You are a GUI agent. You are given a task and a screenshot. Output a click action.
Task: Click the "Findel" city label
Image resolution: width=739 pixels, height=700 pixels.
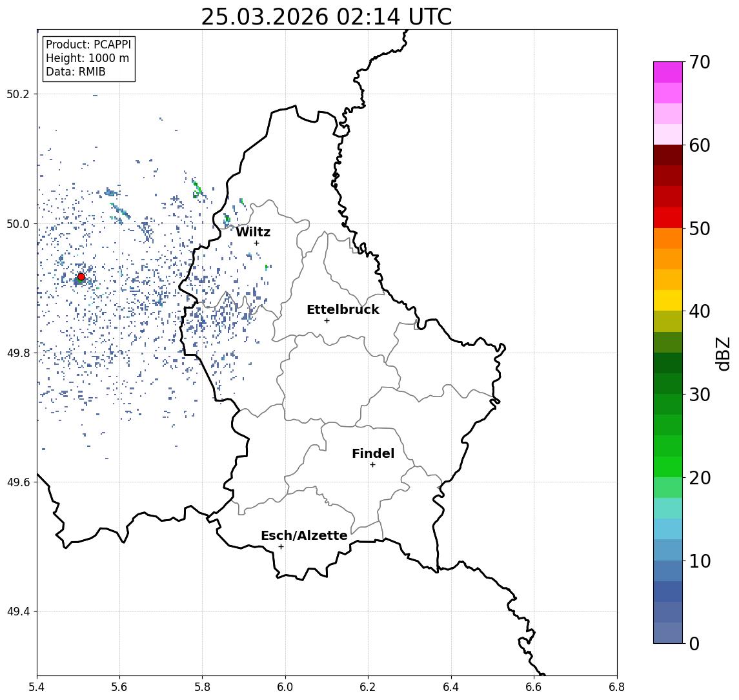373,453
